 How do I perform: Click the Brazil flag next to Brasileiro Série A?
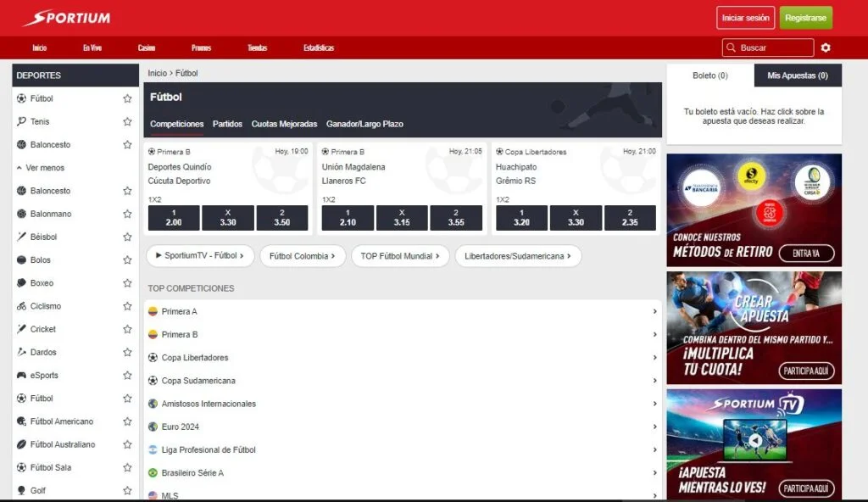(x=153, y=473)
